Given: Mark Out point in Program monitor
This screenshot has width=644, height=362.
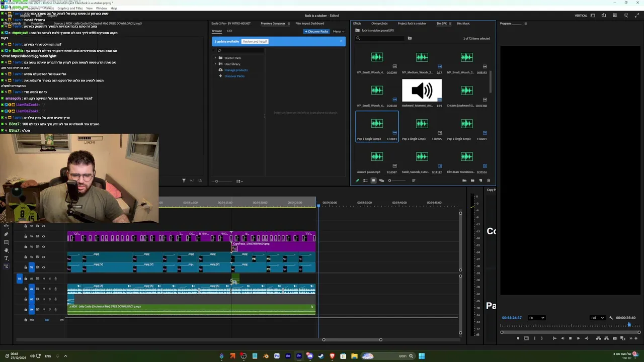Looking at the screenshot, I should click(x=542, y=338).
